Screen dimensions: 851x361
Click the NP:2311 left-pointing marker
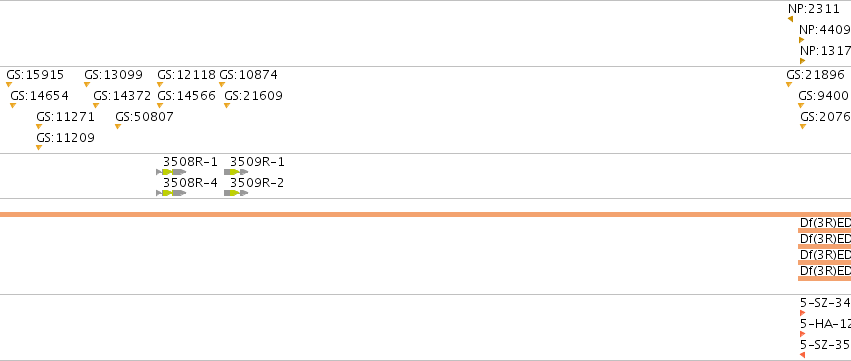[x=791, y=19]
